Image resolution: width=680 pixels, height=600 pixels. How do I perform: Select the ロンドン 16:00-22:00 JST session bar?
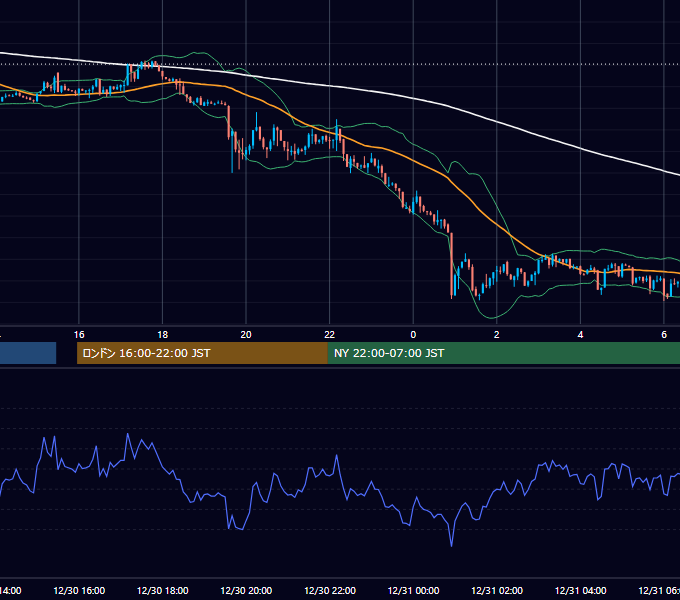click(x=202, y=353)
